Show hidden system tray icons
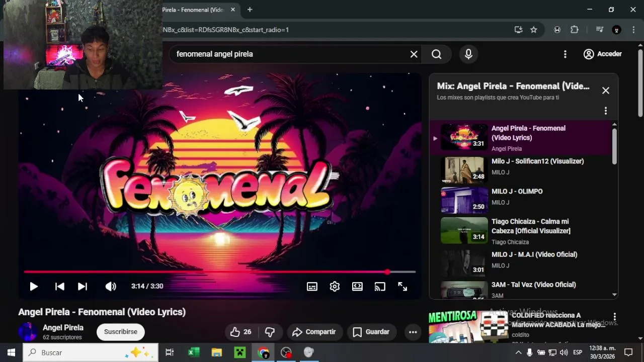Viewport: 644px width, 362px height. 518,352
